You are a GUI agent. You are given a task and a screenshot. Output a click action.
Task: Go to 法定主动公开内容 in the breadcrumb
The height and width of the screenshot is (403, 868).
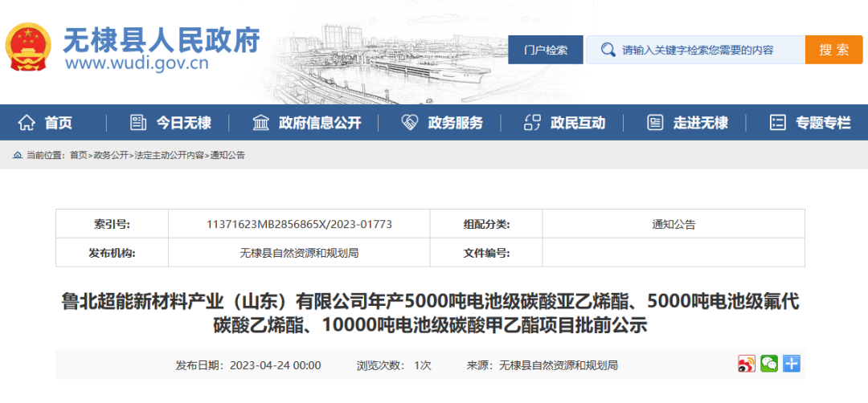pos(169,156)
